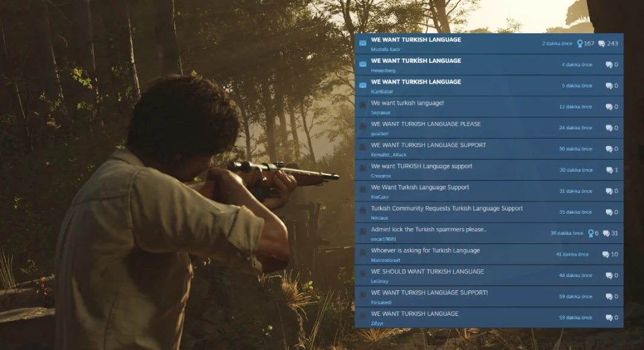Click the author name "Kemalist_Attack"
This screenshot has width=644, height=350.
(x=388, y=155)
